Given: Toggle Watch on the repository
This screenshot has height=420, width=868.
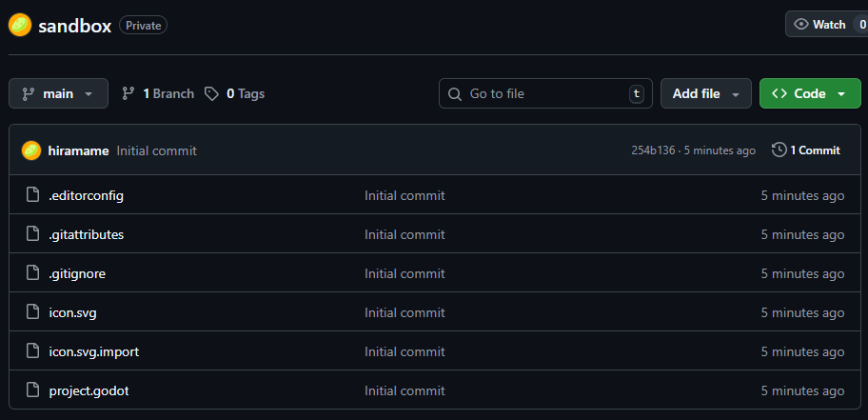Looking at the screenshot, I should coord(819,25).
